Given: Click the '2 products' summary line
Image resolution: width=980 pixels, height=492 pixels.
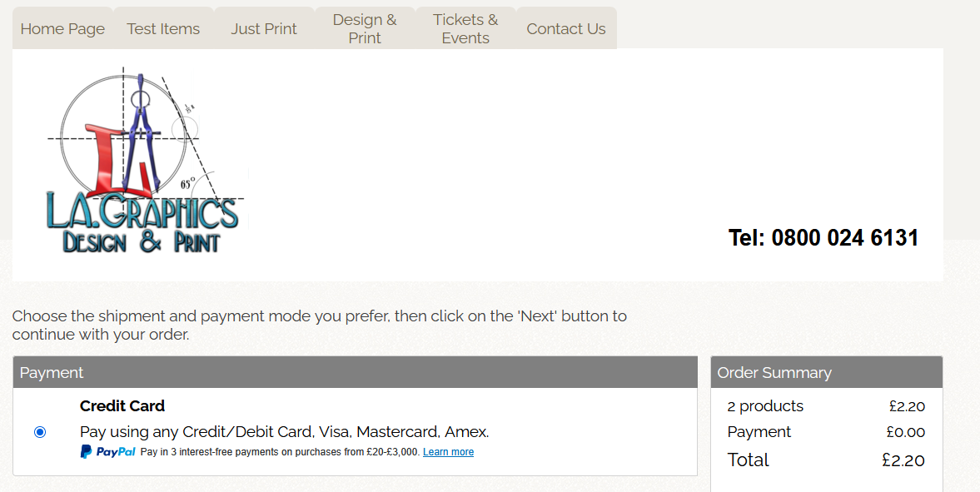Looking at the screenshot, I should coord(765,406).
